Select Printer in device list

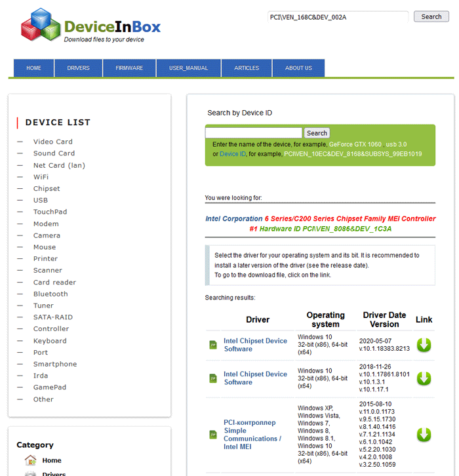[x=45, y=258]
